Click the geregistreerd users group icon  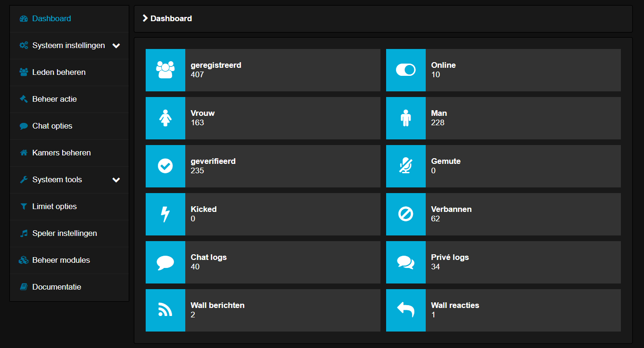point(165,70)
